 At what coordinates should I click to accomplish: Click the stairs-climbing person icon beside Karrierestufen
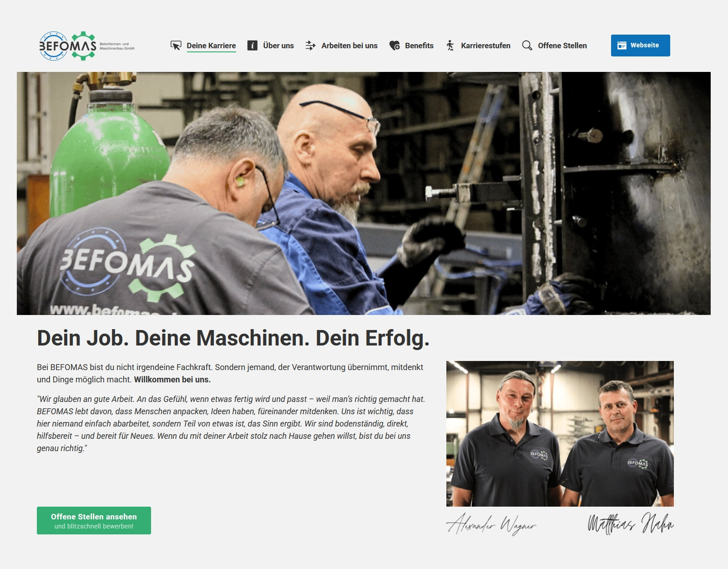pyautogui.click(x=450, y=46)
